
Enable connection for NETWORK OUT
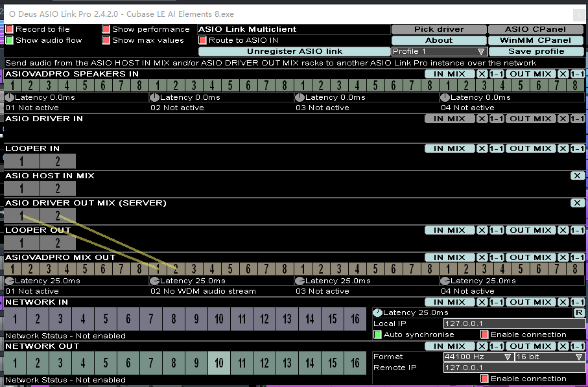click(x=485, y=378)
